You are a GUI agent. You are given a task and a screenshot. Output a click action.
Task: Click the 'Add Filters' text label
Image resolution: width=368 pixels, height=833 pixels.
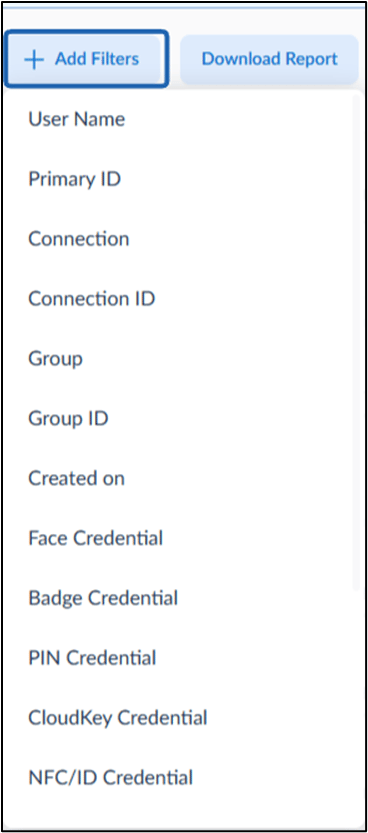[97, 58]
